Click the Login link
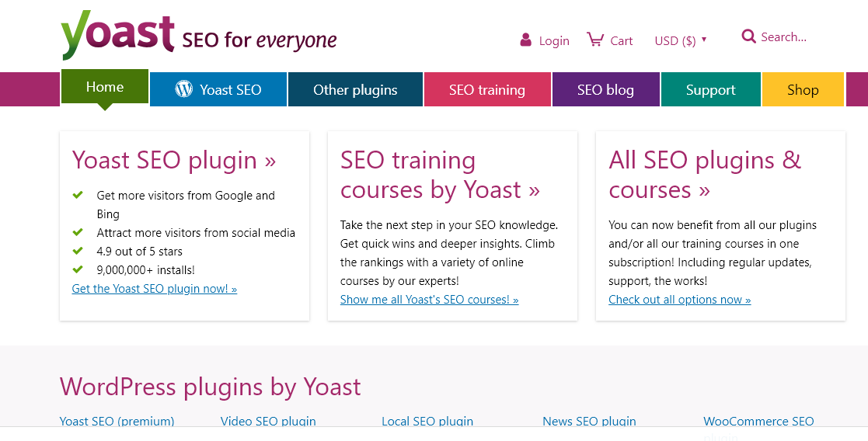Image resolution: width=868 pixels, height=441 pixels. tap(554, 41)
